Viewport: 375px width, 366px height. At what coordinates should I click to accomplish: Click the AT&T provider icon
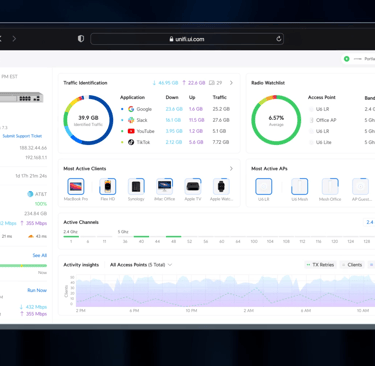click(30, 194)
